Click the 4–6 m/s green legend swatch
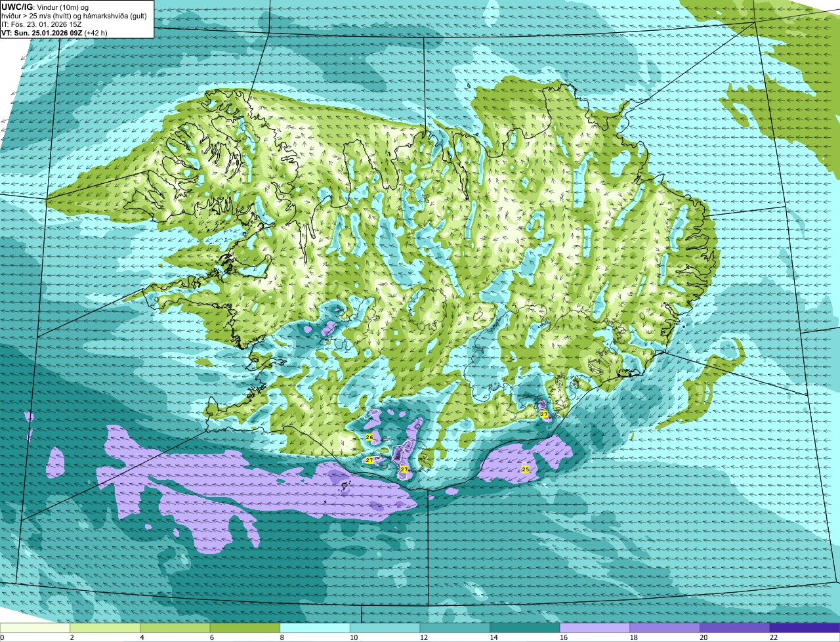The width and height of the screenshot is (840, 642). [x=175, y=628]
